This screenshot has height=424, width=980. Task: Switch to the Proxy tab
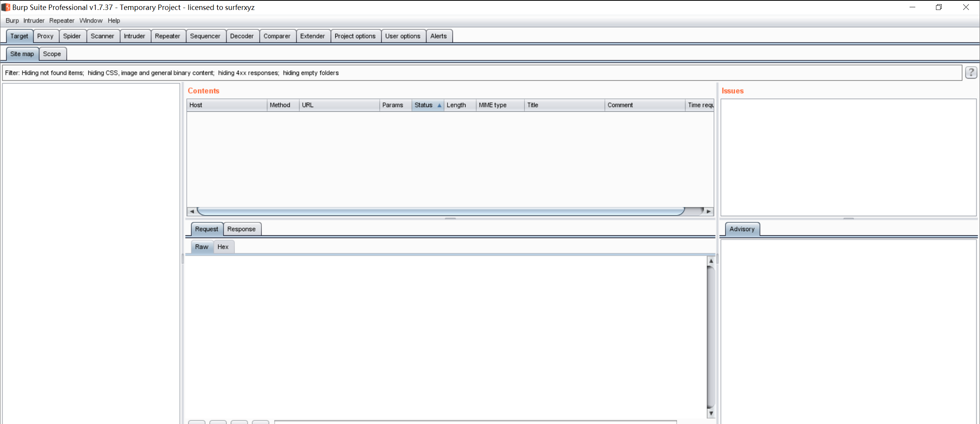45,36
